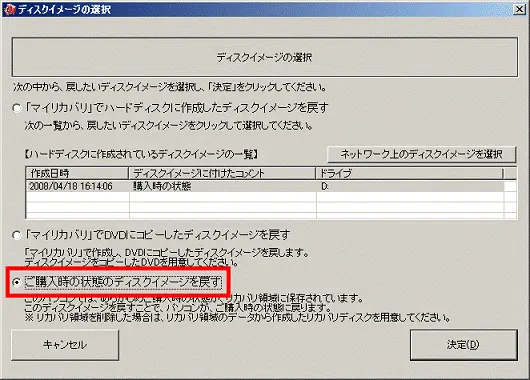Click the ドライブ column header
Image resolution: width=530 pixels, height=380 pixels.
[409, 173]
